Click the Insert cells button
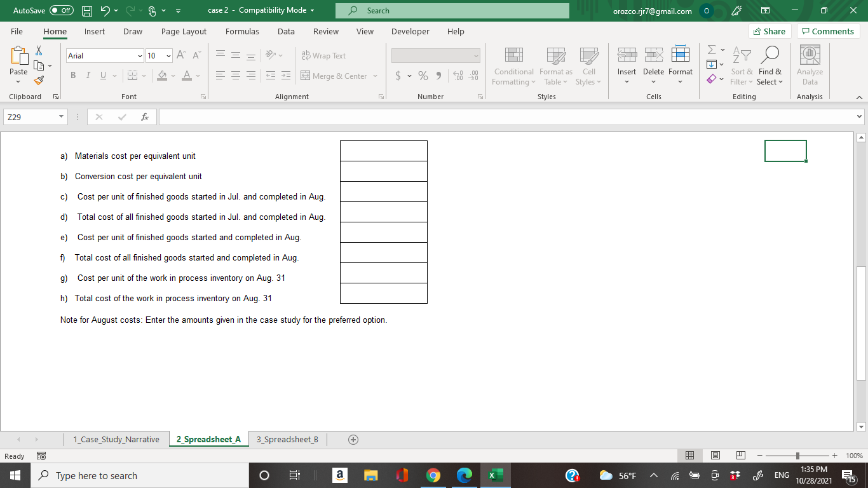Image resolution: width=868 pixels, height=488 pixels. point(627,66)
